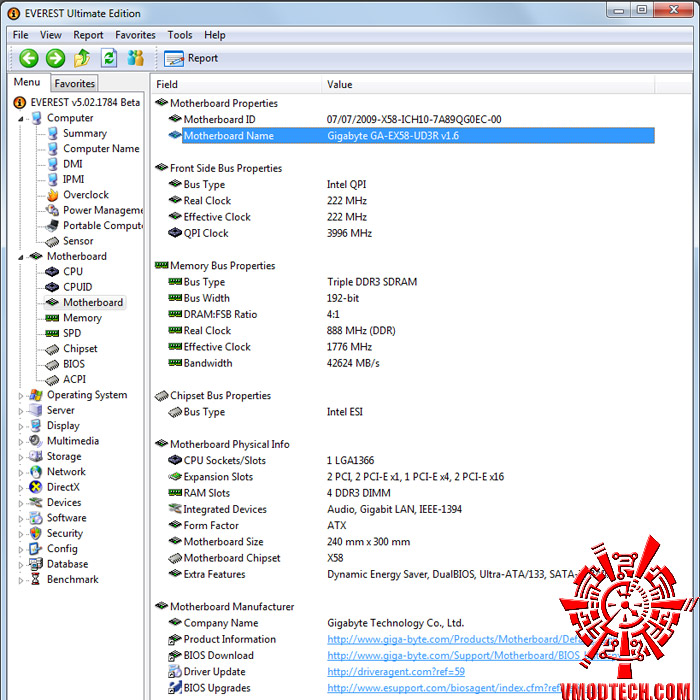Screen dimensions: 700x700
Task: Open the DMI tree item
Action: [73, 164]
